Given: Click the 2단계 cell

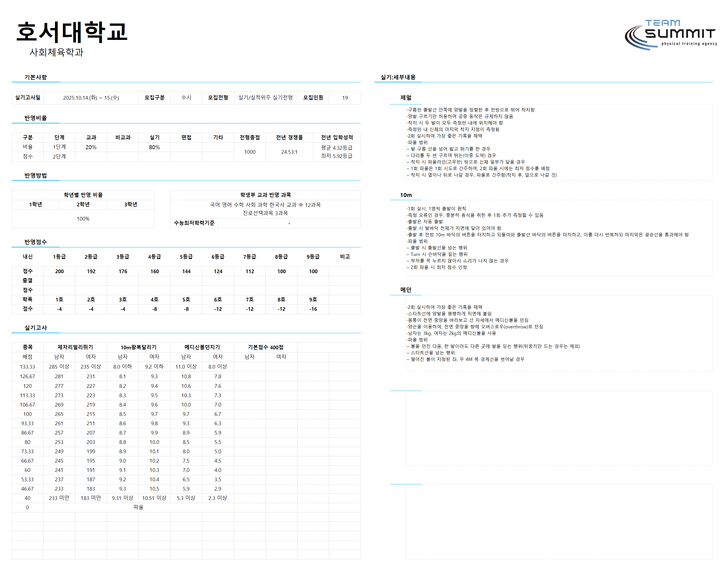Looking at the screenshot, I should click(59, 157).
